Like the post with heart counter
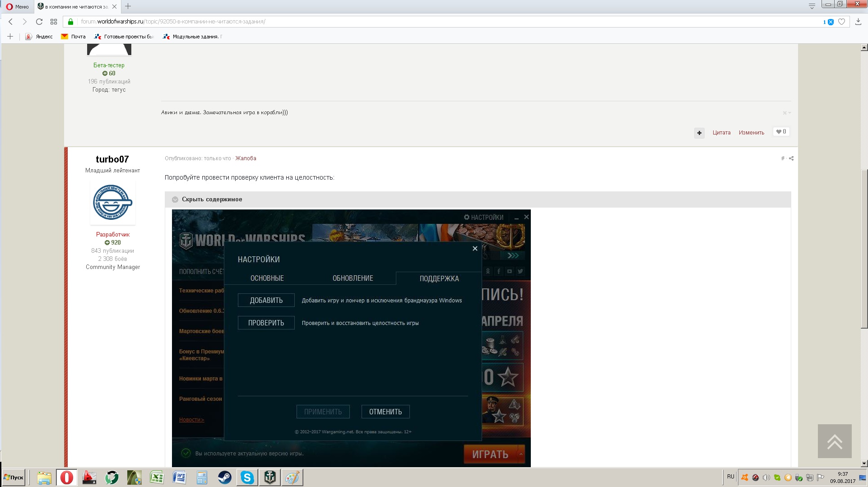868x487 pixels. (781, 132)
